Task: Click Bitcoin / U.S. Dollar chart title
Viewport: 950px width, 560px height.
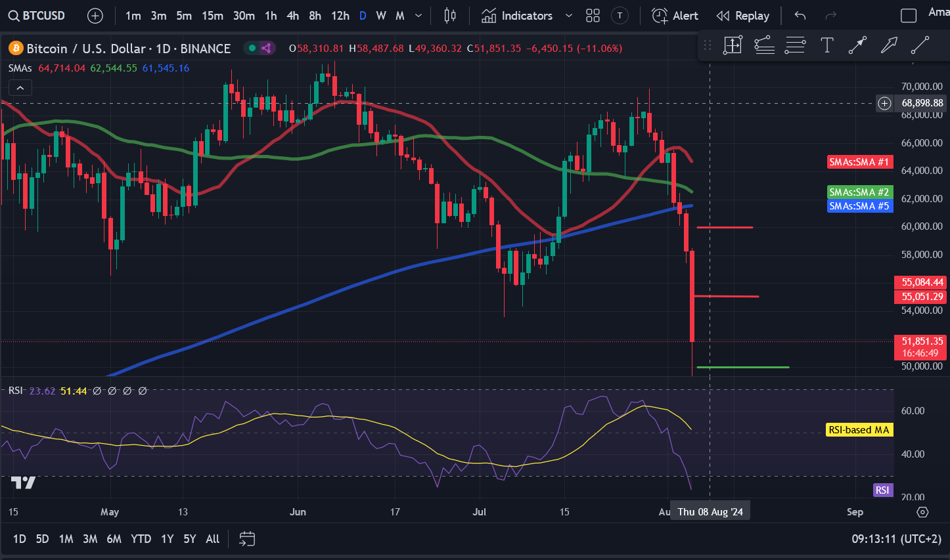Action: [x=129, y=49]
